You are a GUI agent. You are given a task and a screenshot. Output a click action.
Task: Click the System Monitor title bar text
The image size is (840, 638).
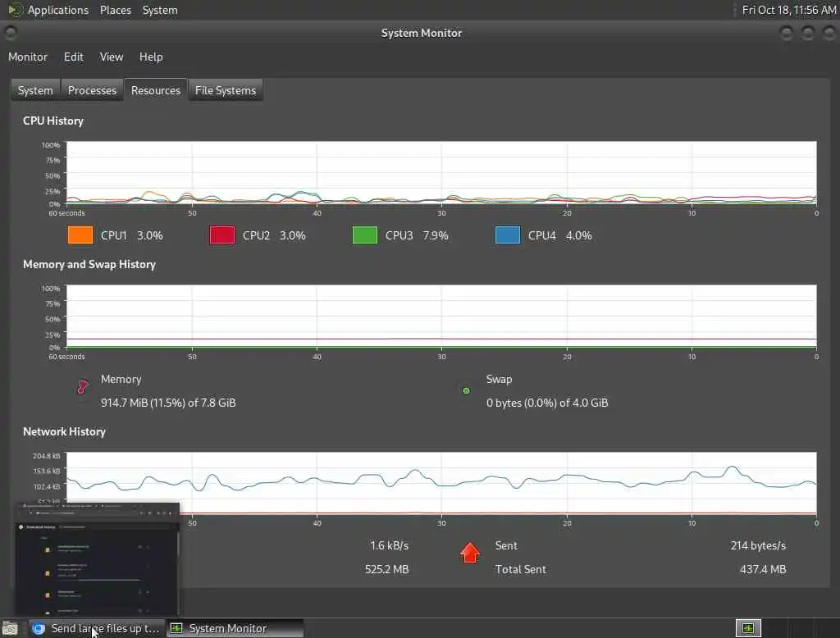(422, 34)
